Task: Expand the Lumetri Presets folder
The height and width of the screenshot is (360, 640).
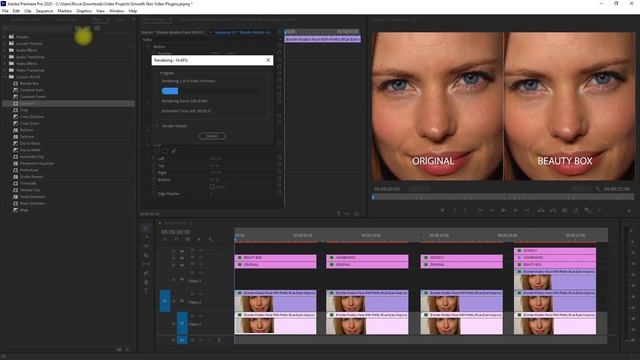Action: tap(5, 43)
